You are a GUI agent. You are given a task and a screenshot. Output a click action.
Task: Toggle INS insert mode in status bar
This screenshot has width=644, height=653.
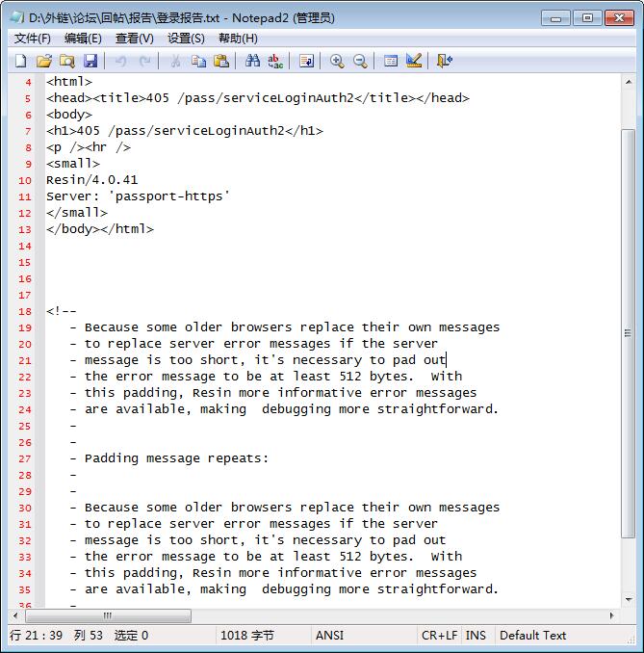(x=476, y=636)
